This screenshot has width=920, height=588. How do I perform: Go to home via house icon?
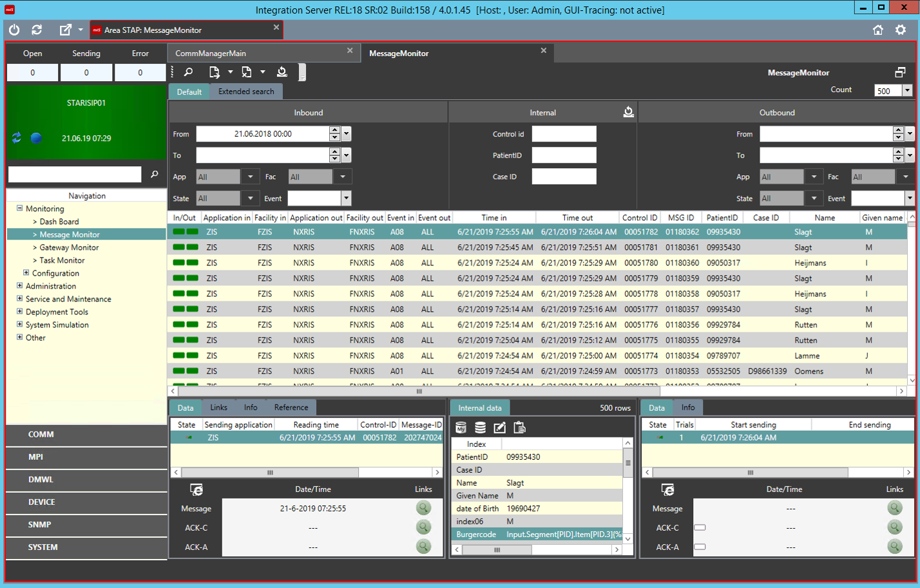[877, 30]
